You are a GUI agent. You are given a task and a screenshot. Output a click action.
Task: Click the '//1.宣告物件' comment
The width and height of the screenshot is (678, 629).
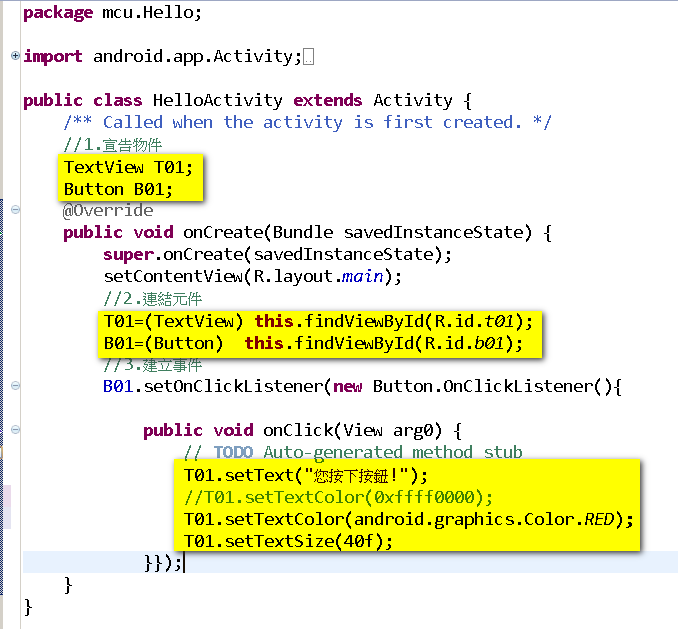pos(113,145)
